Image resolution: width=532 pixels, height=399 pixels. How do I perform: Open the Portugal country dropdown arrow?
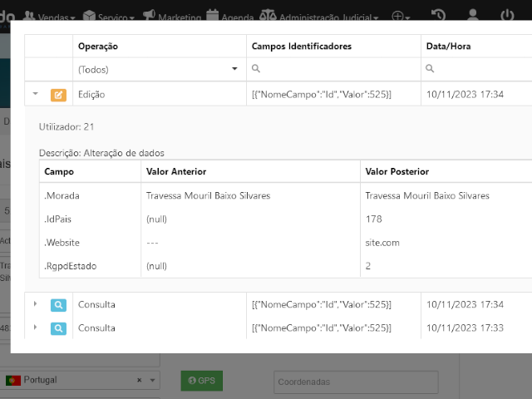[x=152, y=380]
